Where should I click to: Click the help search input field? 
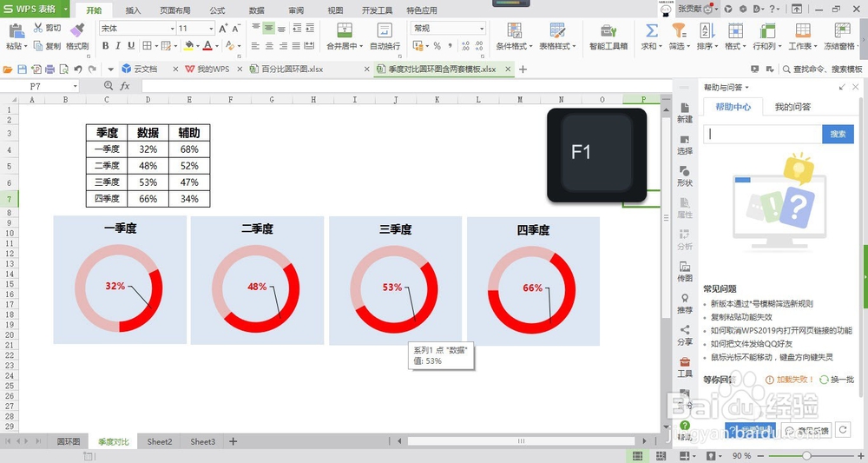[x=763, y=134]
